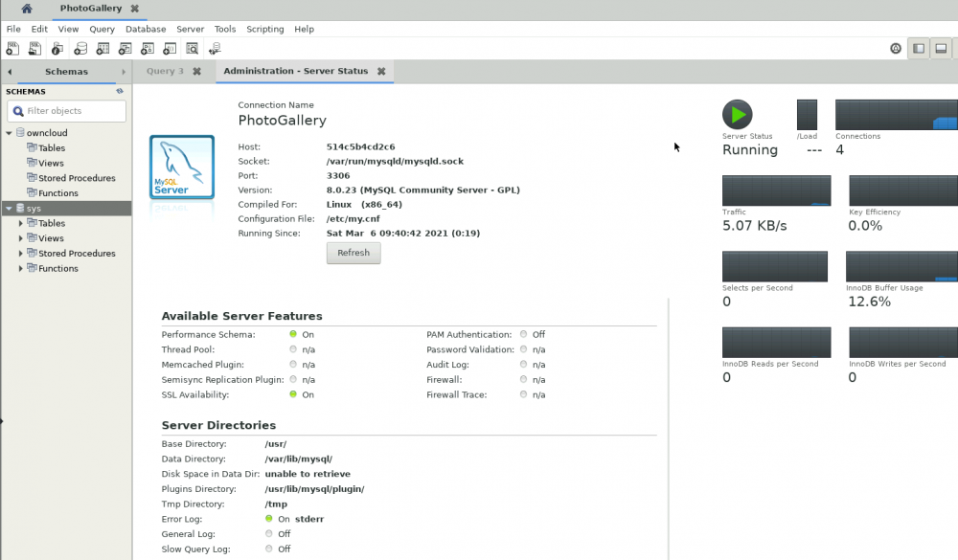Screen dimensions: 958x560
Task: Click the Password Validation status indicator
Action: (524, 349)
